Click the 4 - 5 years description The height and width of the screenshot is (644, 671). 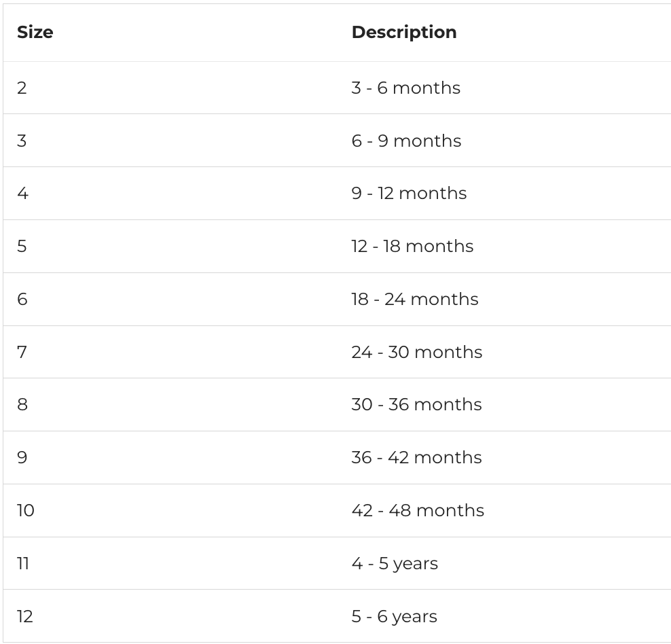tap(395, 564)
